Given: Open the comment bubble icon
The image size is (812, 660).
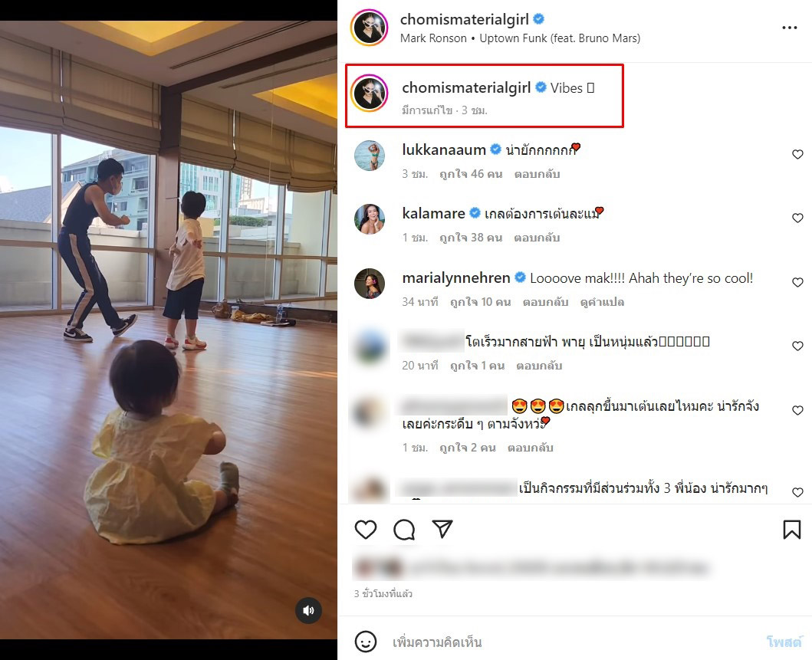Looking at the screenshot, I should point(404,530).
